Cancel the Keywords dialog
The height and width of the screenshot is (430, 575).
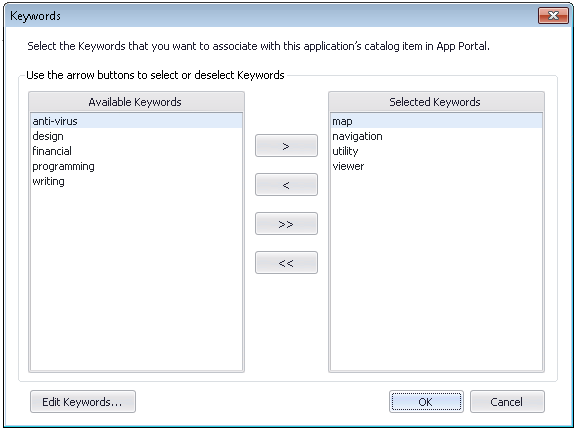click(x=507, y=402)
